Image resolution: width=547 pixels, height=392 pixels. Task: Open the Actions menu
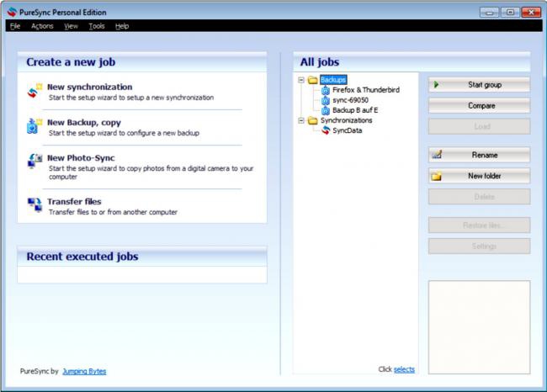coord(42,26)
